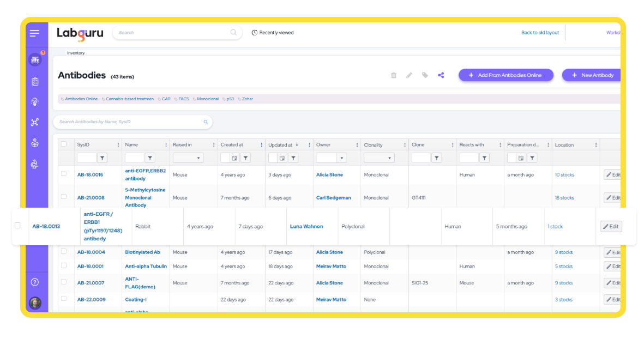The image size is (644, 345).
Task: Open the Inventory module icon in the sidebar
Action: point(35,60)
